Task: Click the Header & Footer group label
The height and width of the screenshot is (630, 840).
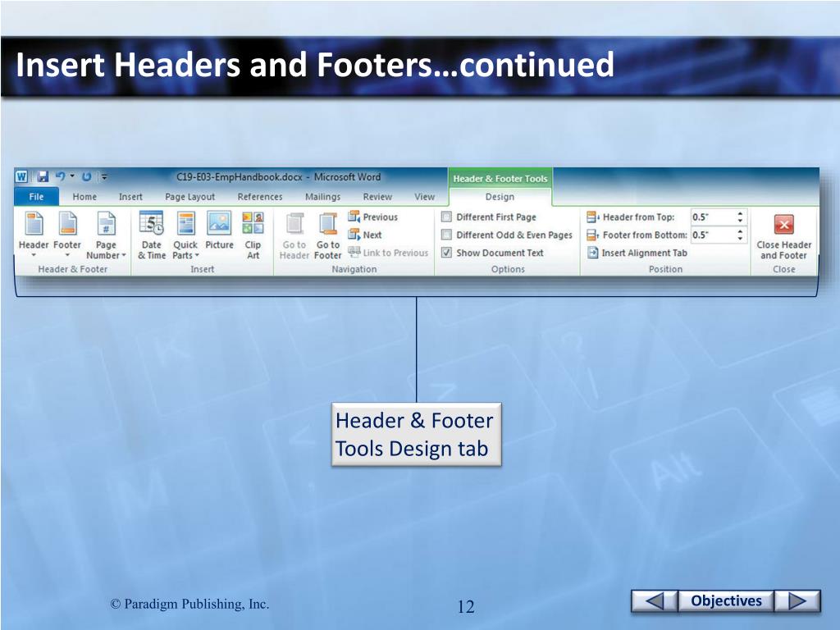Action: (73, 269)
